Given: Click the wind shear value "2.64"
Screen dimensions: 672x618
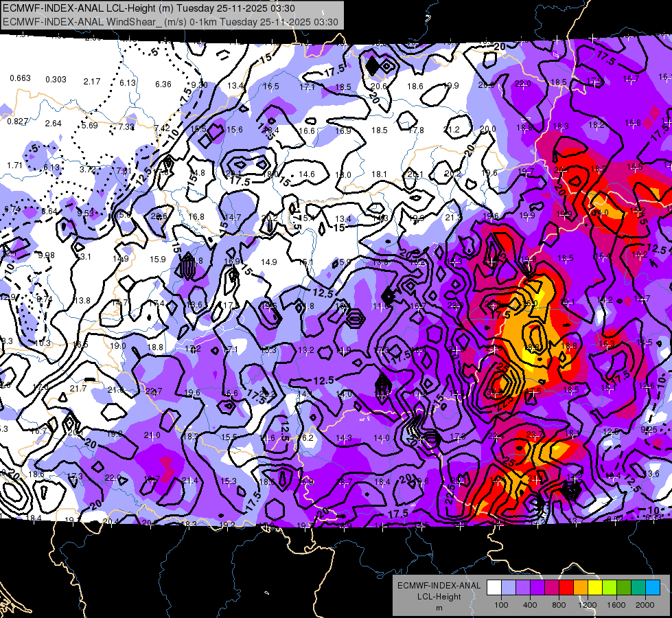Looking at the screenshot, I should [53, 124].
